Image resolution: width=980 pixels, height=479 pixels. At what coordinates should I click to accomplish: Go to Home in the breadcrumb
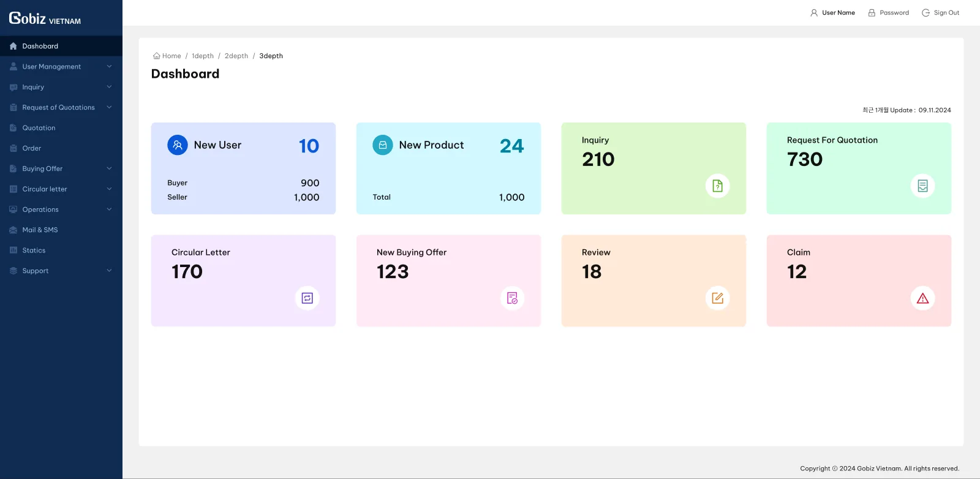click(x=167, y=56)
